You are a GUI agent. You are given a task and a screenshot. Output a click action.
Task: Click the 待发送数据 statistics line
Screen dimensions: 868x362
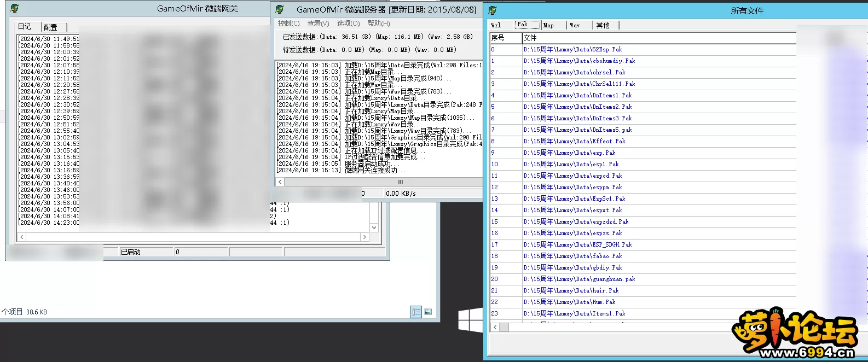[369, 50]
